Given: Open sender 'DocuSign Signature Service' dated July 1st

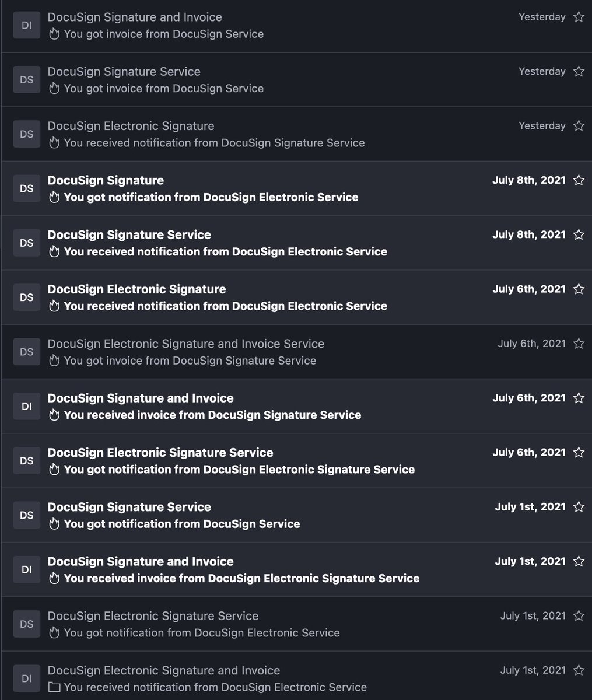Looking at the screenshot, I should (129, 507).
